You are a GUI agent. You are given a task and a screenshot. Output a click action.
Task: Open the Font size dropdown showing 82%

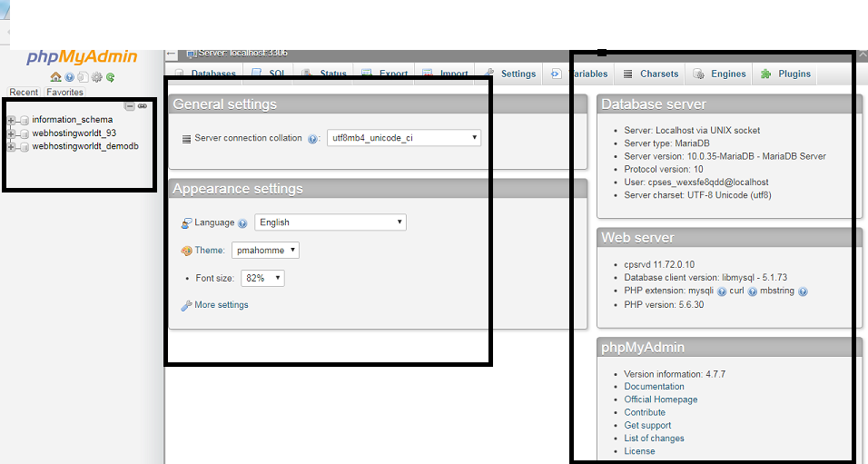click(263, 278)
